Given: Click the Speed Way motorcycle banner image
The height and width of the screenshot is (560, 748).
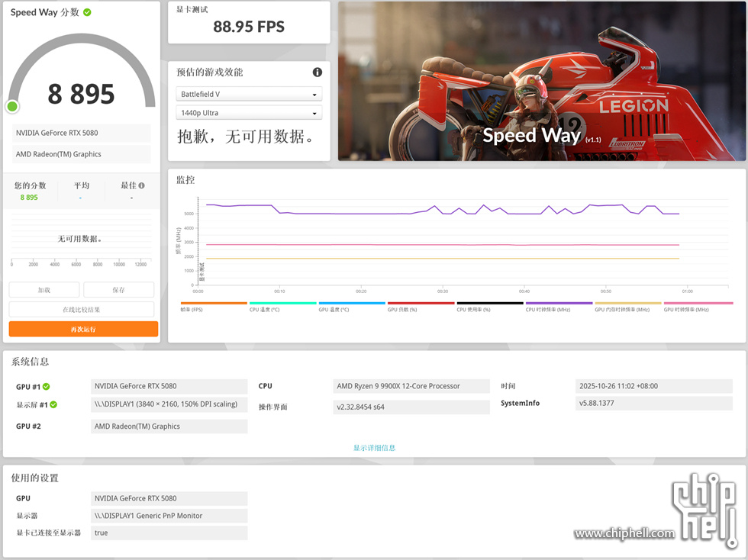Looking at the screenshot, I should tap(541, 81).
